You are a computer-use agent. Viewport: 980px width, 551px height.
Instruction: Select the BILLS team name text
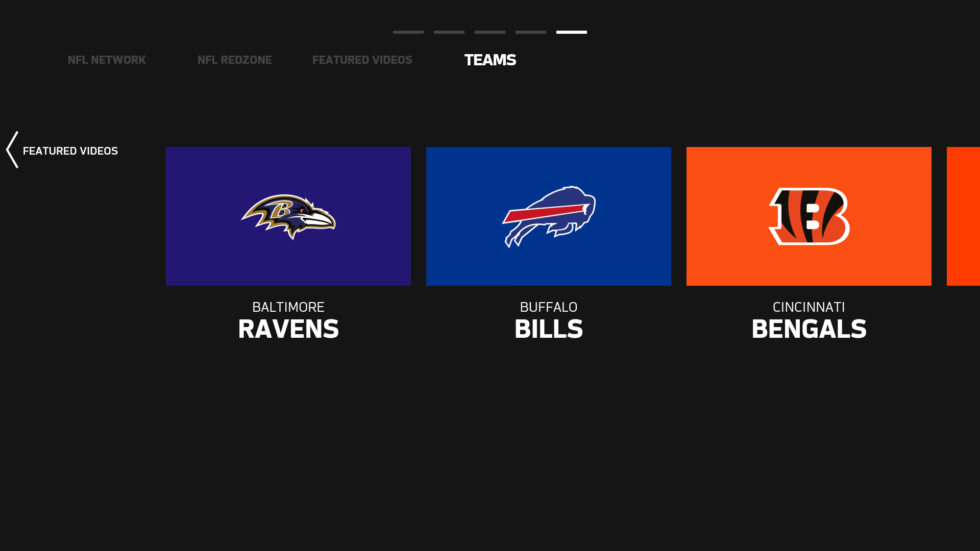tap(549, 329)
